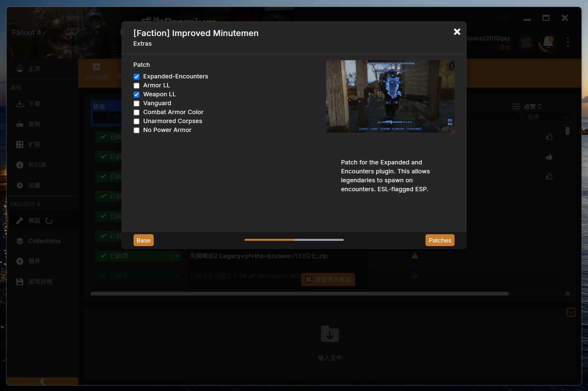
Task: Select the Legacy of the Enclave zip mod name
Action: point(258,256)
